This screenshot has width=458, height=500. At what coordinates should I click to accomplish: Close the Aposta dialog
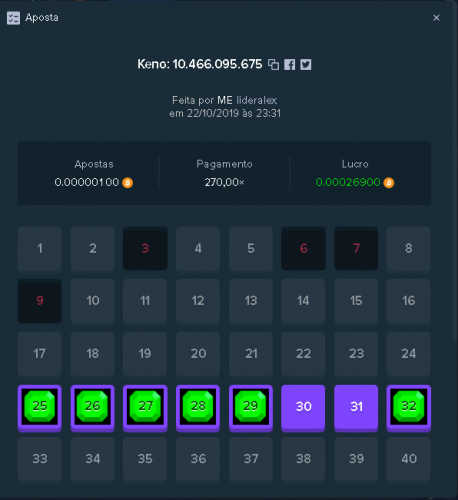(436, 18)
